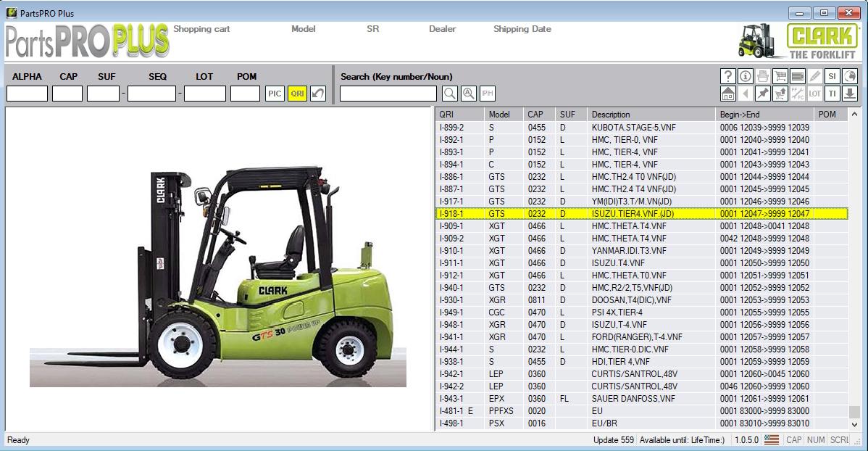Click the information icon in toolbar

746,76
